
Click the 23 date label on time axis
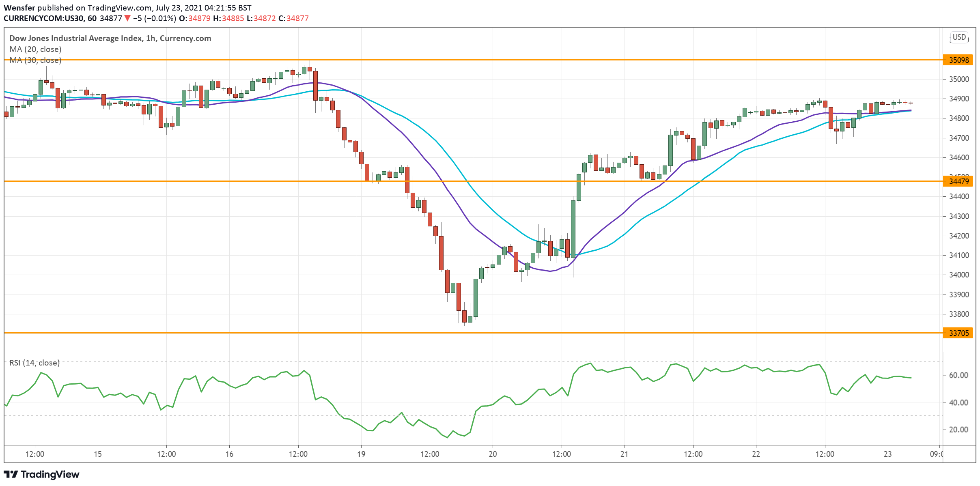coord(887,454)
